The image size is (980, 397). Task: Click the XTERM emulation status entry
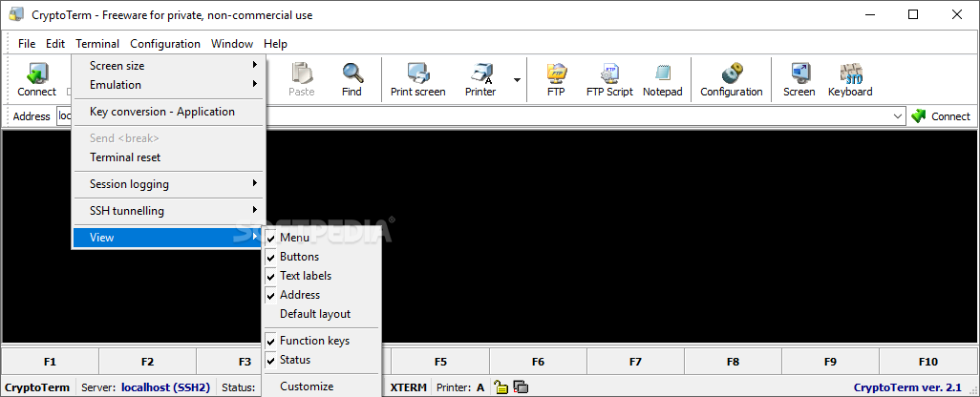pyautogui.click(x=409, y=387)
